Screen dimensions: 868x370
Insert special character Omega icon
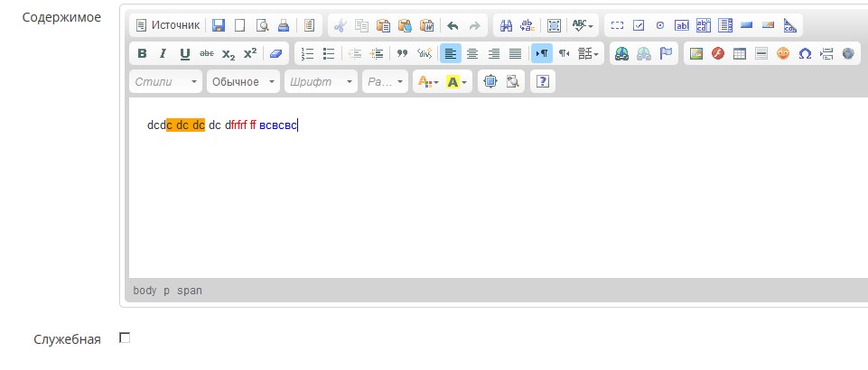tap(805, 53)
